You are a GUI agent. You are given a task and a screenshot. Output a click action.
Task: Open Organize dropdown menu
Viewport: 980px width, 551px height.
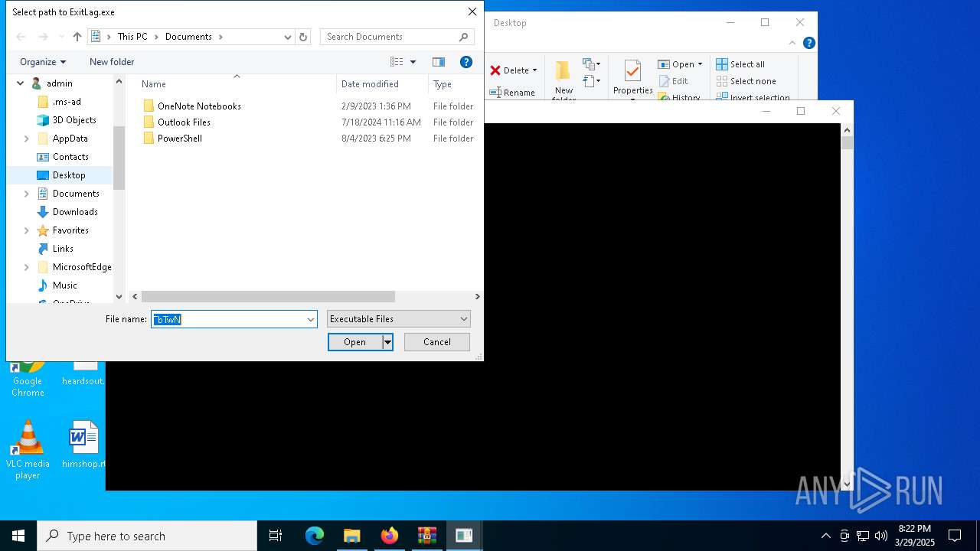pyautogui.click(x=43, y=62)
